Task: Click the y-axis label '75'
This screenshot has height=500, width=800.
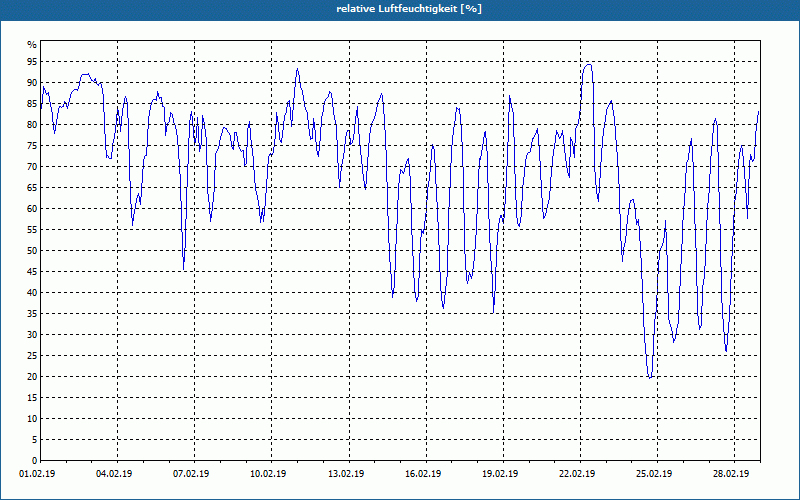Action: (32, 145)
